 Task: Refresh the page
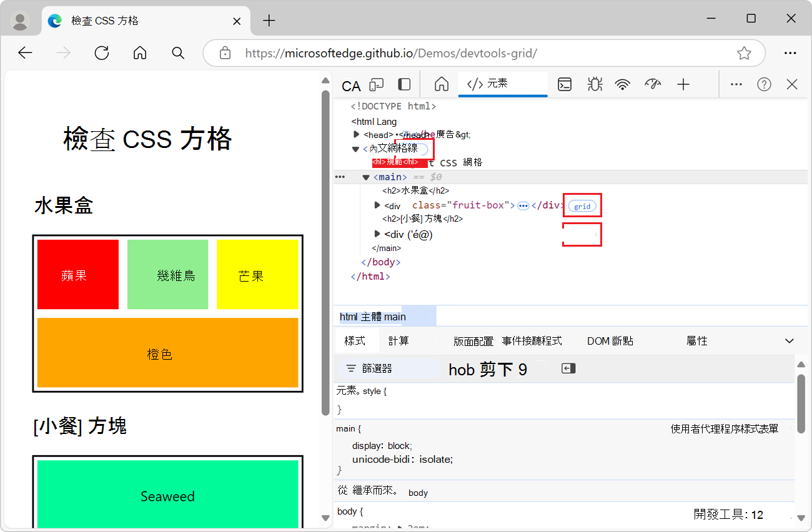pyautogui.click(x=101, y=53)
